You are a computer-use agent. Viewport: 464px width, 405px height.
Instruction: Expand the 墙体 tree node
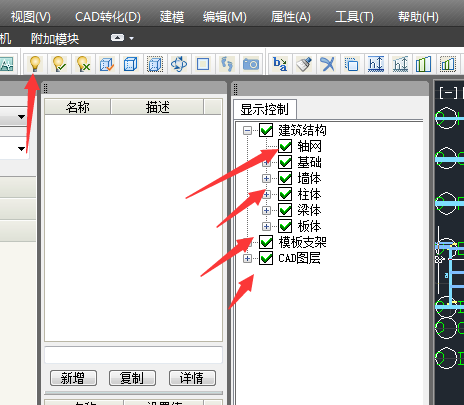266,178
